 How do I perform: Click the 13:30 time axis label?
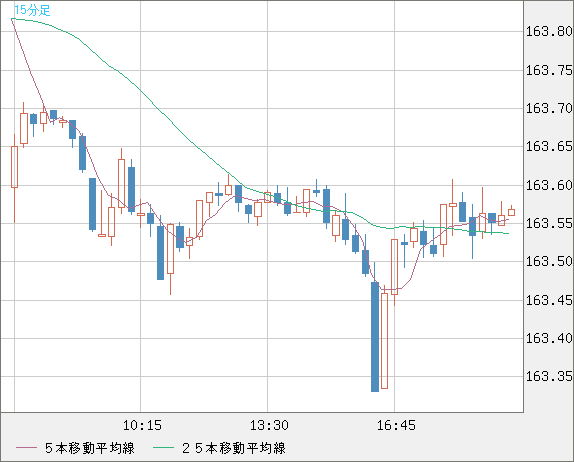coord(269,425)
